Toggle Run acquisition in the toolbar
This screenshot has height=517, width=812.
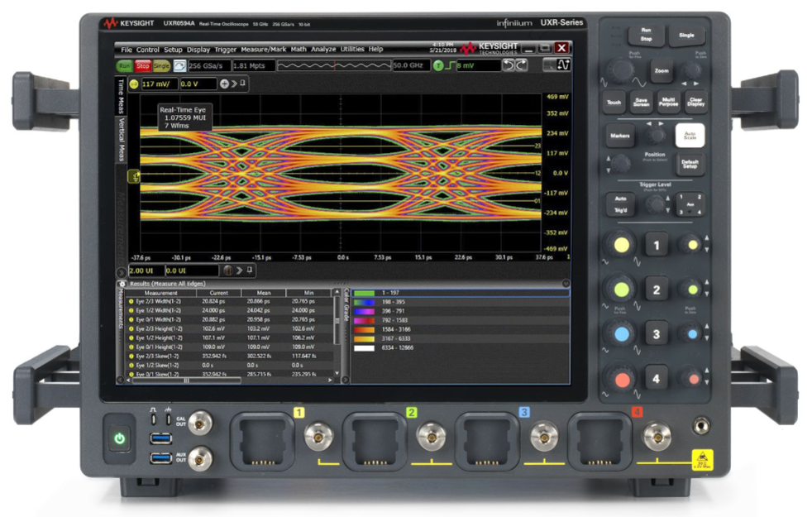125,65
